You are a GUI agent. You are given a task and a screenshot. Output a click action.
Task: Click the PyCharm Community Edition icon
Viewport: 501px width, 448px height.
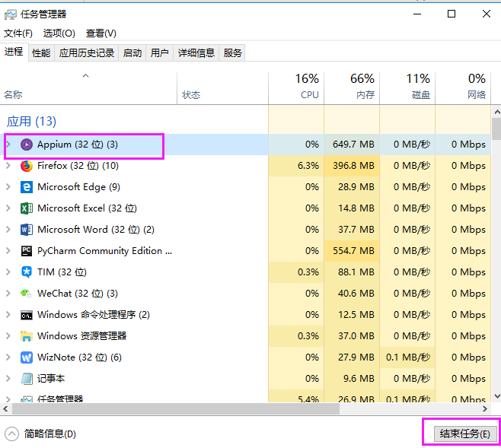coord(27,251)
